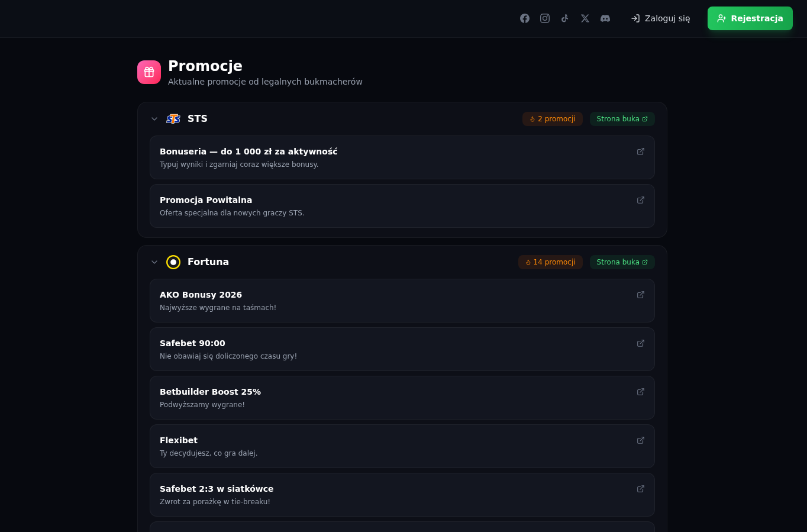The height and width of the screenshot is (532, 807).
Task: Click external link icon on AKO Bonusy 2026
Action: pyautogui.click(x=640, y=295)
